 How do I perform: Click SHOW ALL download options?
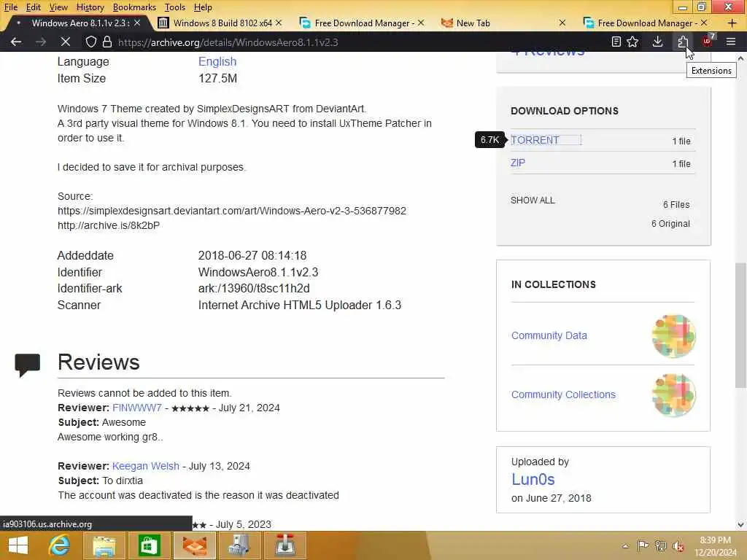tap(533, 200)
